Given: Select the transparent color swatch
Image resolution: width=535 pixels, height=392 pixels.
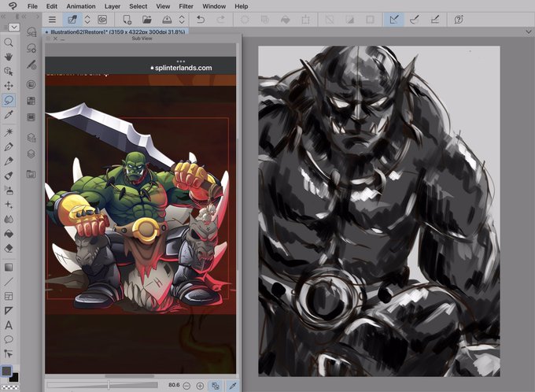Looking at the screenshot, I should (x=10, y=387).
